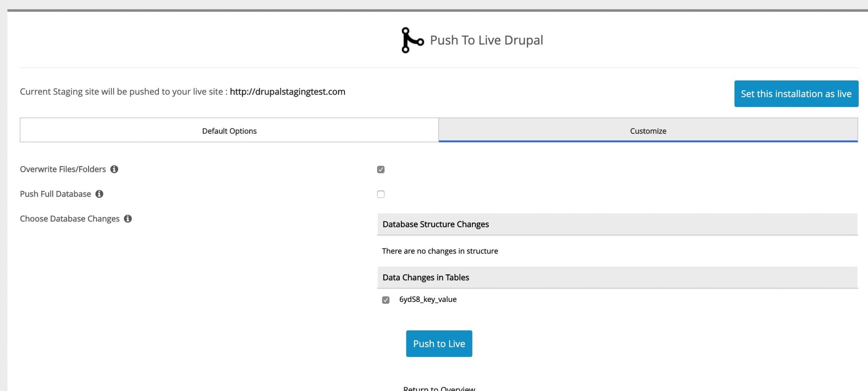Select the Customize tab

coord(648,131)
